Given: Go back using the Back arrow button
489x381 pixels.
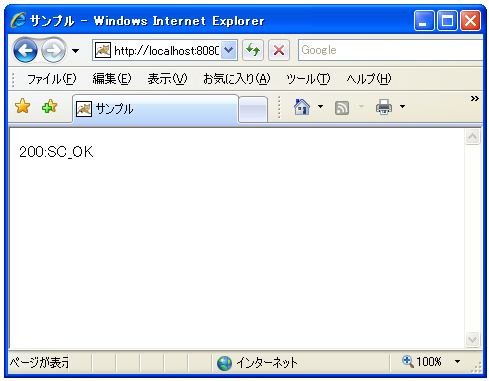Looking at the screenshot, I should tap(25, 51).
